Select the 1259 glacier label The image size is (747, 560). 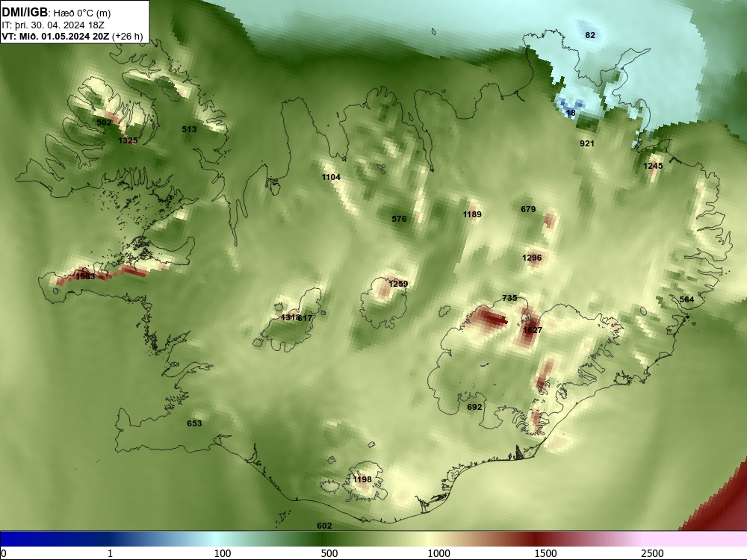tap(398, 284)
